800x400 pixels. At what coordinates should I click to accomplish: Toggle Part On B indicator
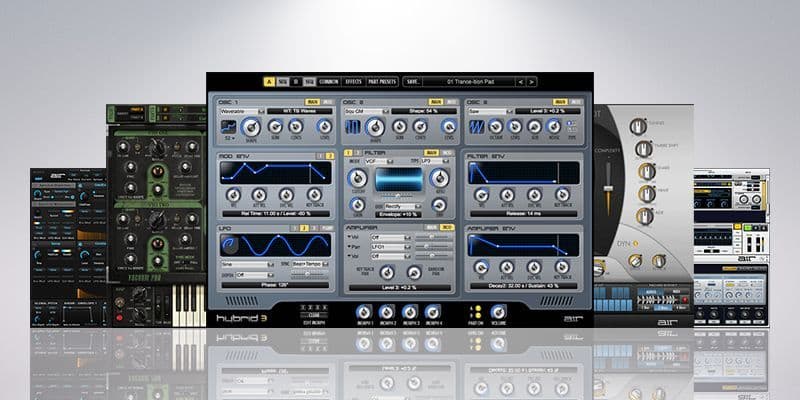coord(478,315)
